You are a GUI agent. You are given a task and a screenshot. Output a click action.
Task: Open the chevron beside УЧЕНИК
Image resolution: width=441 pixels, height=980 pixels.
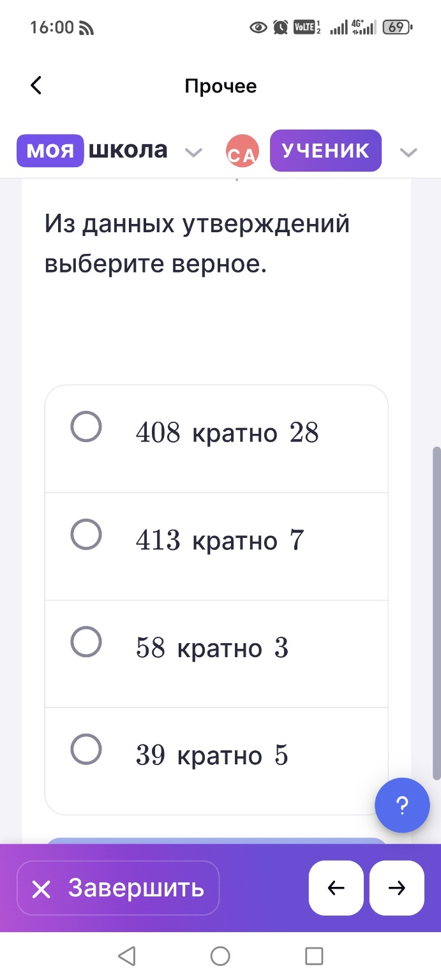click(408, 151)
